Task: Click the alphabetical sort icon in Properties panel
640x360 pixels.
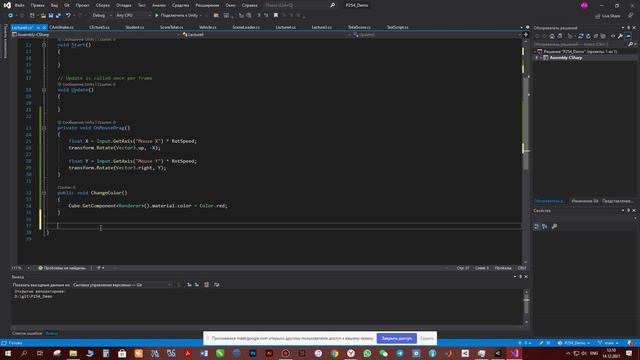Action: (x=545, y=226)
